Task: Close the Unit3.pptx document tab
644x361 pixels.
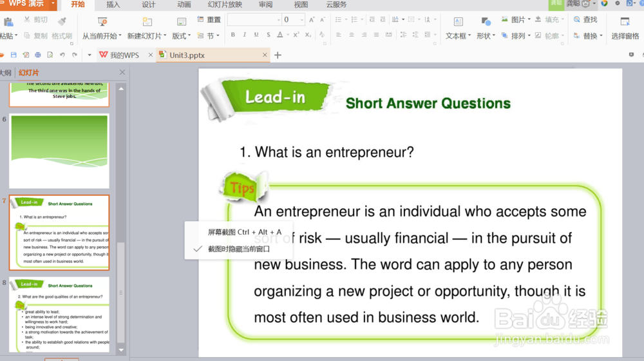Action: click(x=265, y=55)
